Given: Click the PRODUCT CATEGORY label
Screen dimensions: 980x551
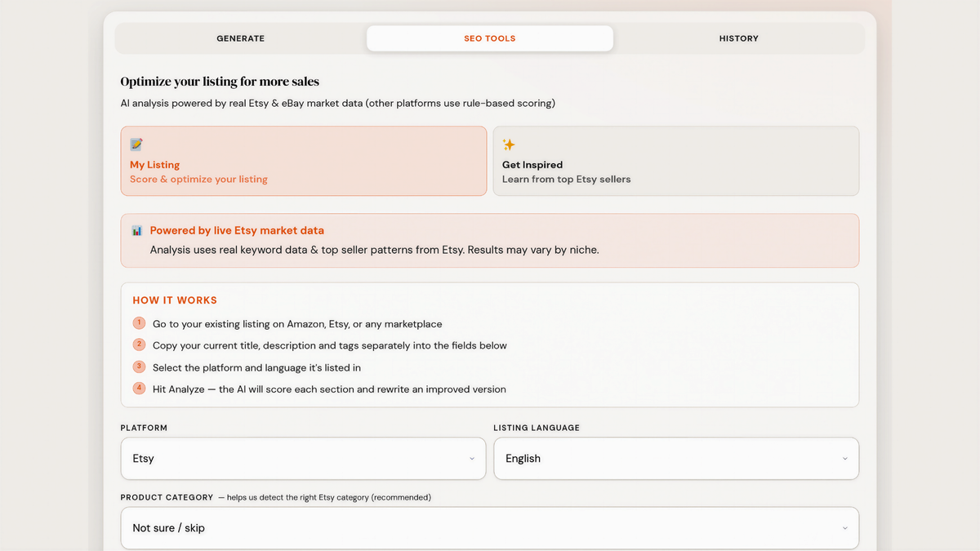Looking at the screenshot, I should (167, 497).
